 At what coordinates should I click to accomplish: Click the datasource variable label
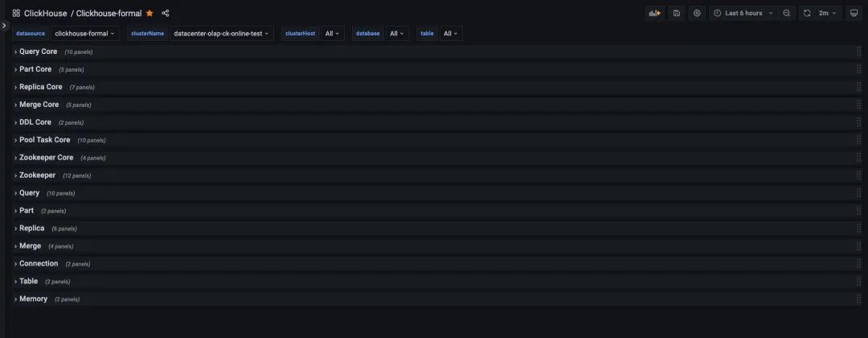click(31, 34)
